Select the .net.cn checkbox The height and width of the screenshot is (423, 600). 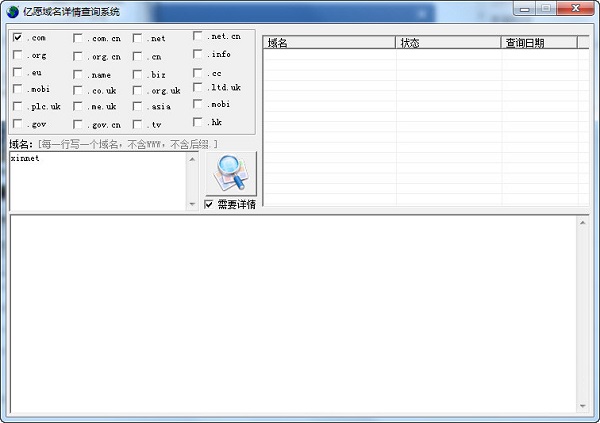pyautogui.click(x=197, y=36)
